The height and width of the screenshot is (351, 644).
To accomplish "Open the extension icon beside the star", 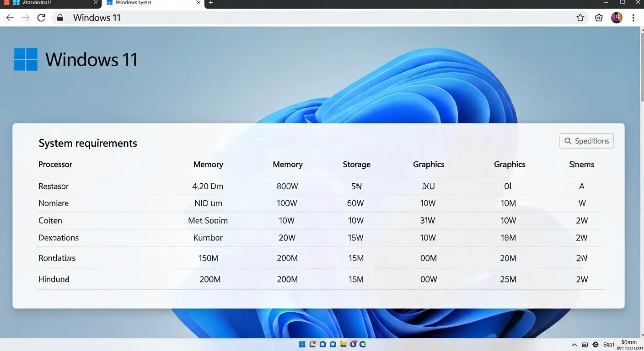I will point(599,18).
